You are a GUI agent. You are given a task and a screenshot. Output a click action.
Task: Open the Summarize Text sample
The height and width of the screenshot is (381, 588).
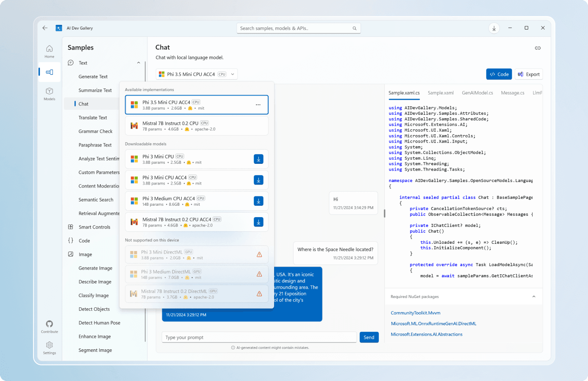[x=95, y=91]
